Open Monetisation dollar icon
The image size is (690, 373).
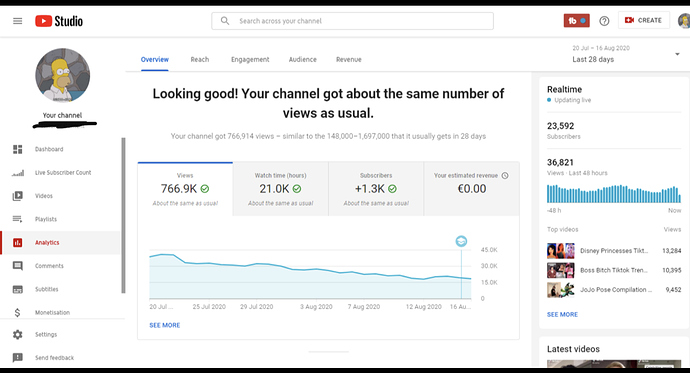click(x=18, y=312)
